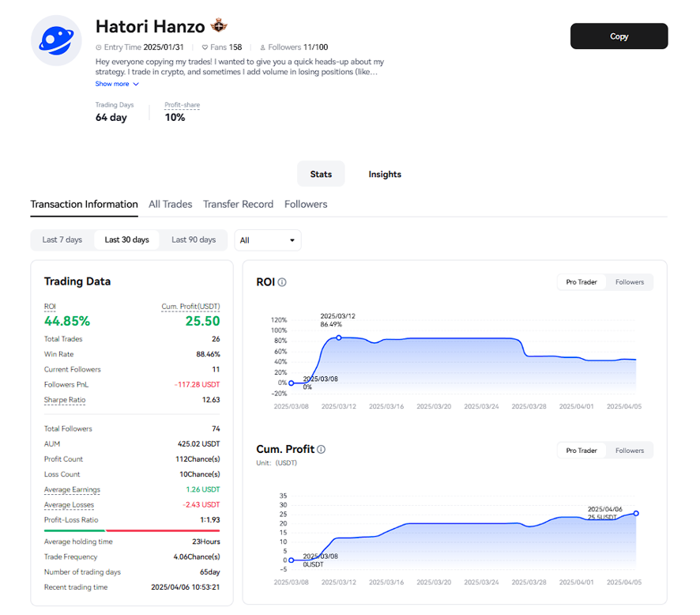The width and height of the screenshot is (700, 615).
Task: Click the trader badge icon beside Hatori Hanzo
Action: (x=219, y=27)
